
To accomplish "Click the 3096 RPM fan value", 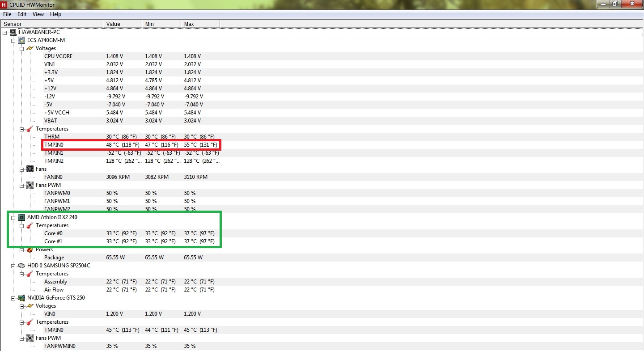I will point(118,177).
